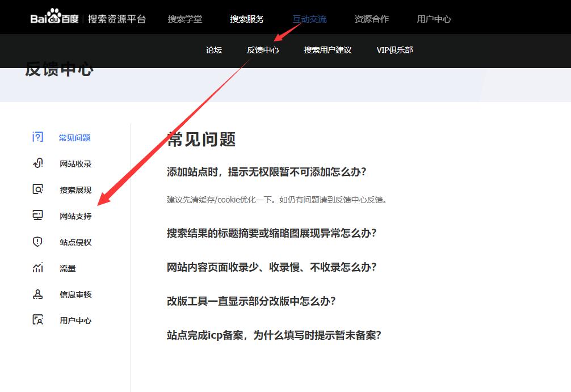
Task: Click the 站点侵权 shield icon
Action: pos(38,242)
